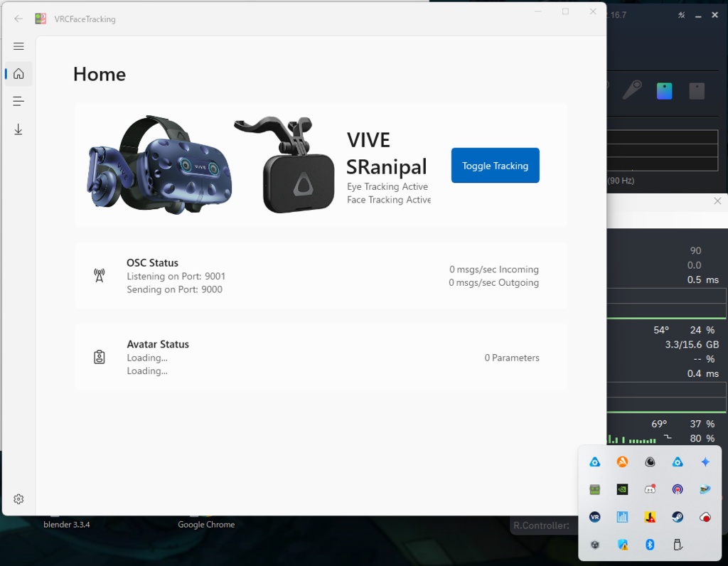Click the dark camera lens tray icon
Screen dimensions: 728x566
coord(650,461)
